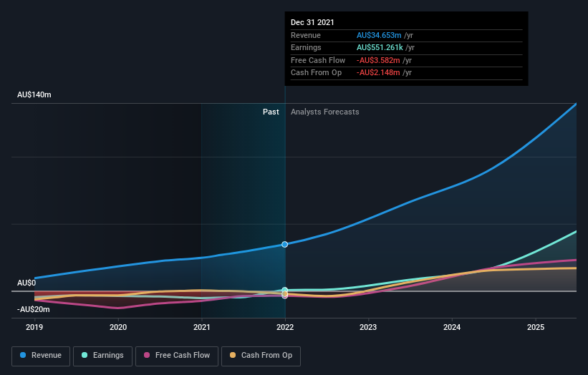Click the teal Earnings legend dot
Viewport: 588px width, 375px height.
coord(85,355)
